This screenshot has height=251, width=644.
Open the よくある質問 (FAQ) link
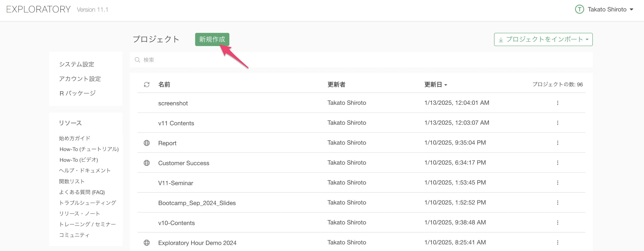pos(82,192)
